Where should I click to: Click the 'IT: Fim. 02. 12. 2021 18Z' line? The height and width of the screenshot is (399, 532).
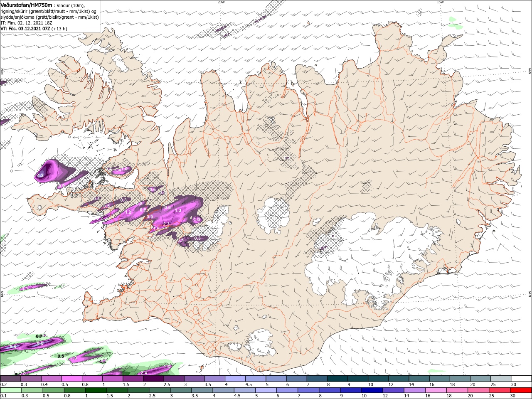[26, 23]
